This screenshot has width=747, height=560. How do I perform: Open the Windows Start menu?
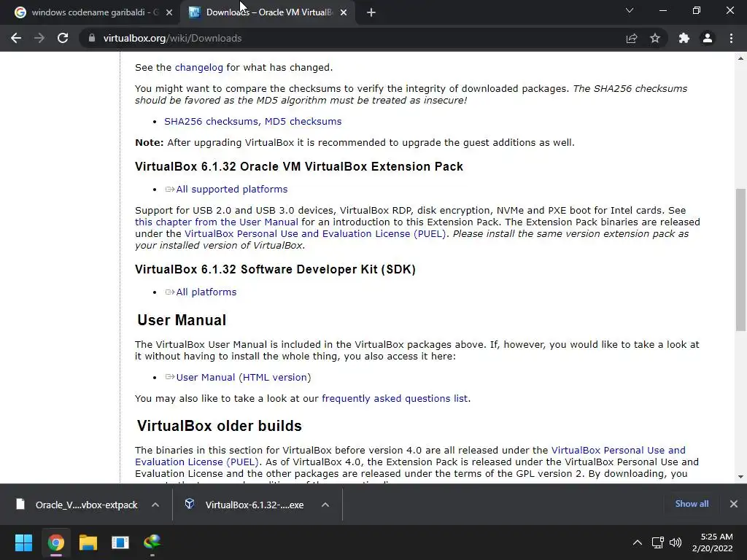pos(23,542)
